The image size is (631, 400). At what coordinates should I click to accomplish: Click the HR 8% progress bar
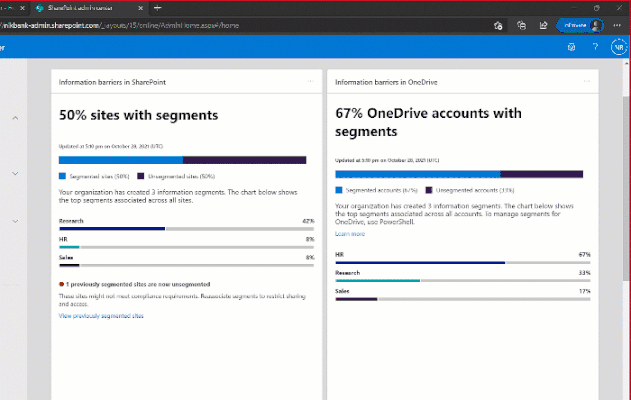(x=186, y=247)
